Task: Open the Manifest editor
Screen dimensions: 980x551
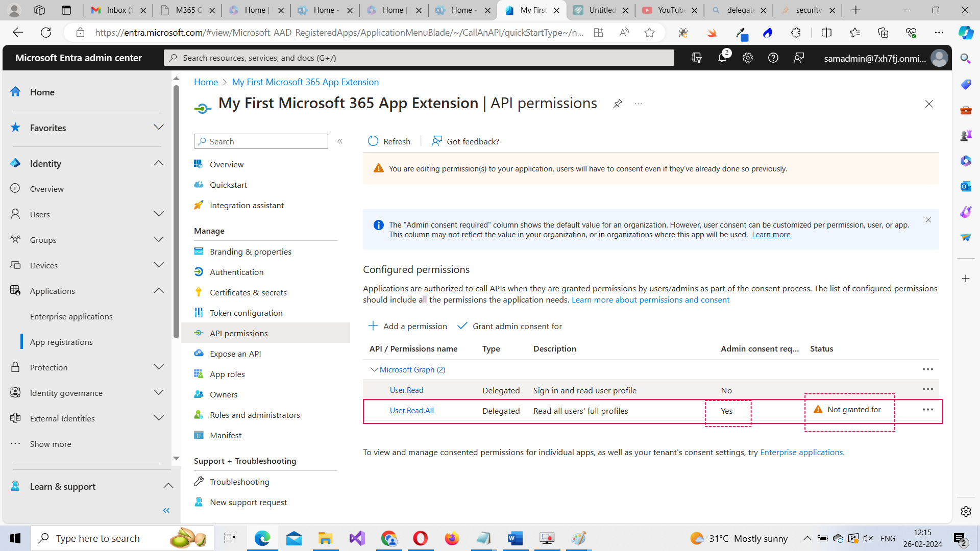Action: tap(225, 435)
